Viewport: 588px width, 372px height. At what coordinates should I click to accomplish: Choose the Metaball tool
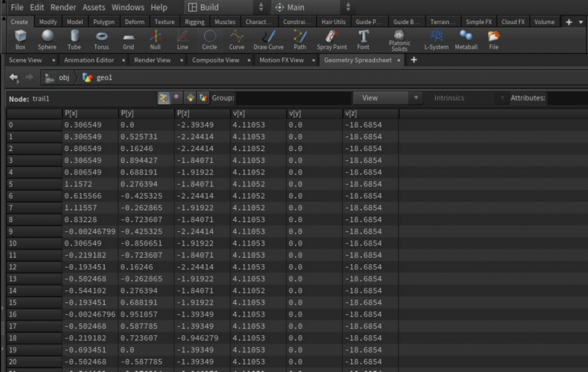click(x=466, y=39)
